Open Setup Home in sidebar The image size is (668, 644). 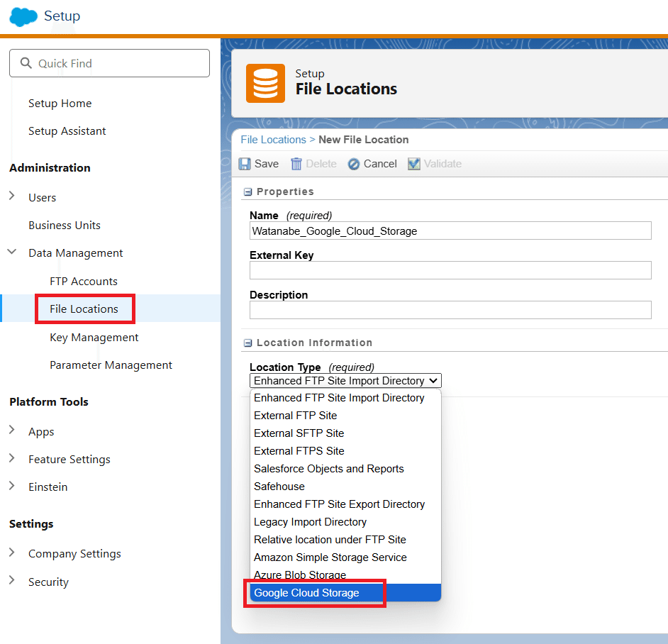click(x=60, y=104)
